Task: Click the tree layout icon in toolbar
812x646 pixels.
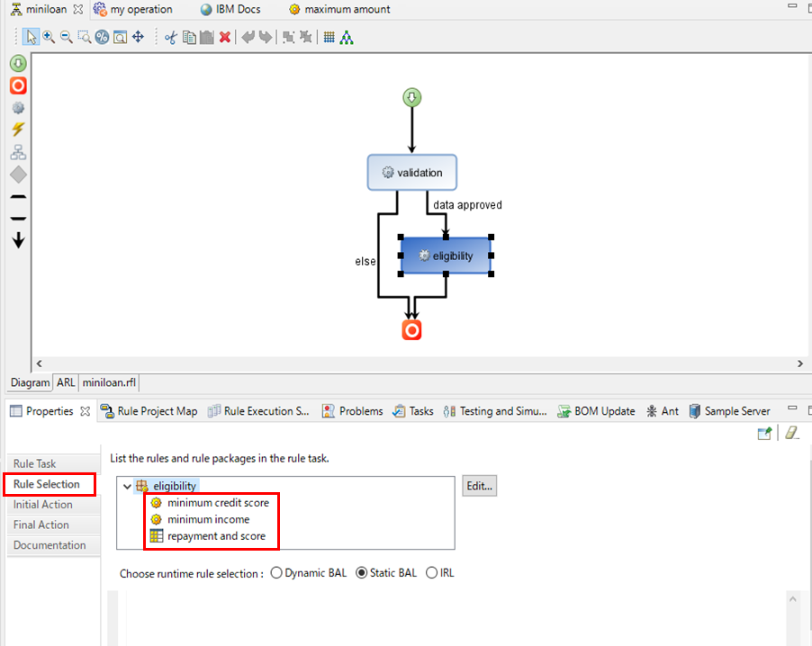Action: pyautogui.click(x=347, y=37)
